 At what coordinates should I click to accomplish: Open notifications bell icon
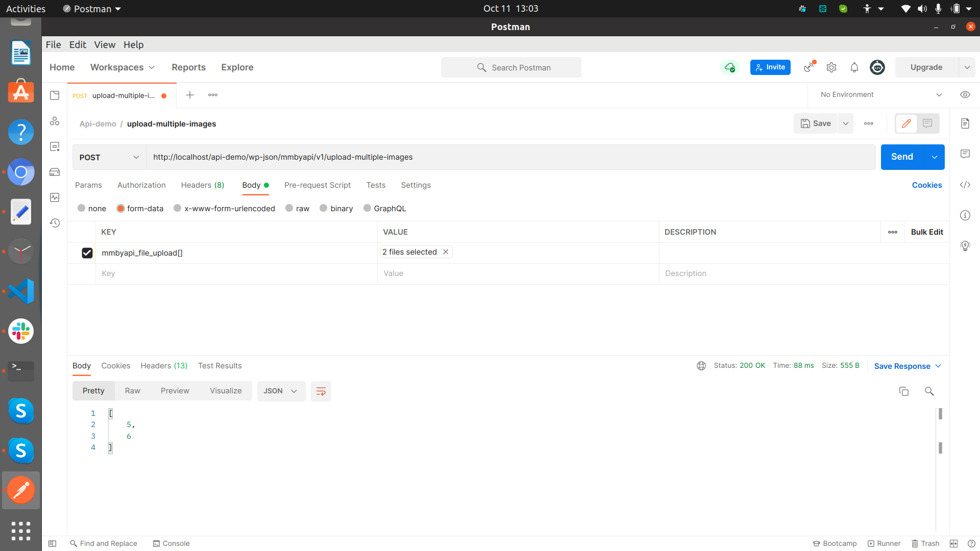[854, 67]
